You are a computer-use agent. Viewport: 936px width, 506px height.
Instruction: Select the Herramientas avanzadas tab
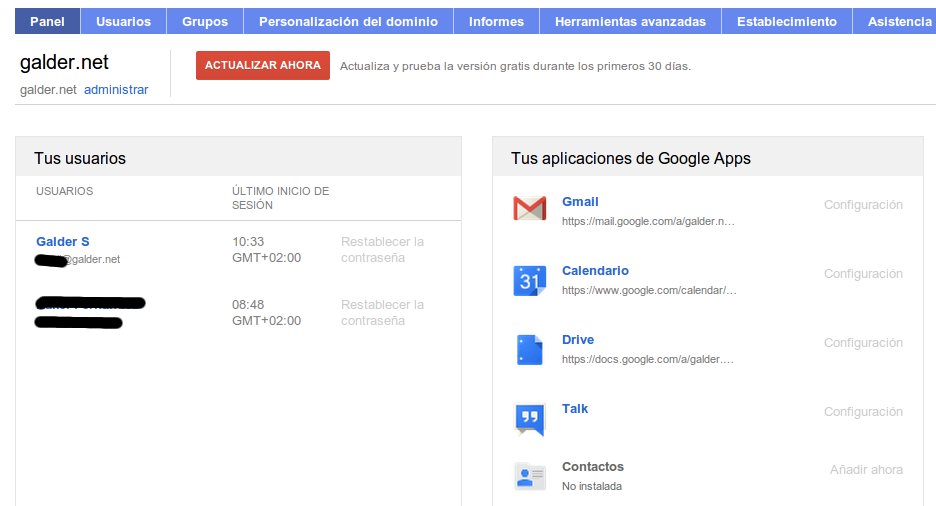[630, 21]
